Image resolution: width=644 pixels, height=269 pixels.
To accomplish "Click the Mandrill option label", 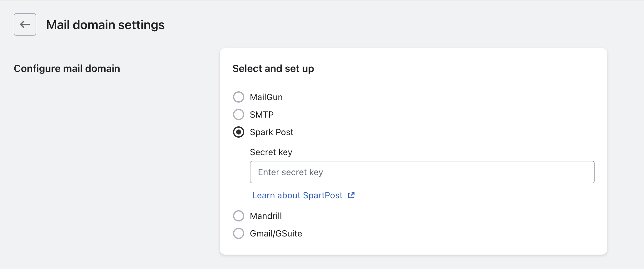I will pos(266,216).
